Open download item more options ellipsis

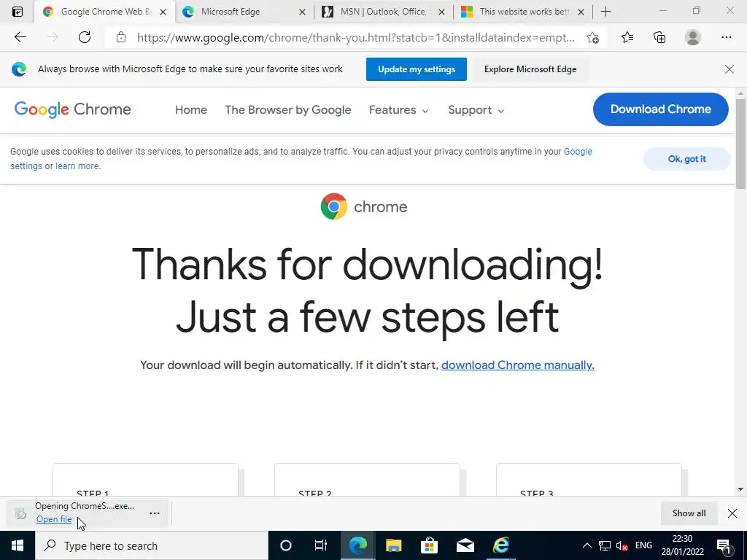click(155, 513)
